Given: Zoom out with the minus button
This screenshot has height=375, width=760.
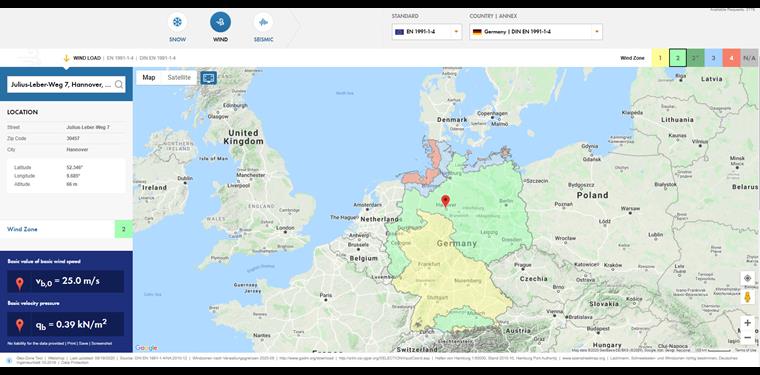Looking at the screenshot, I should click(747, 337).
